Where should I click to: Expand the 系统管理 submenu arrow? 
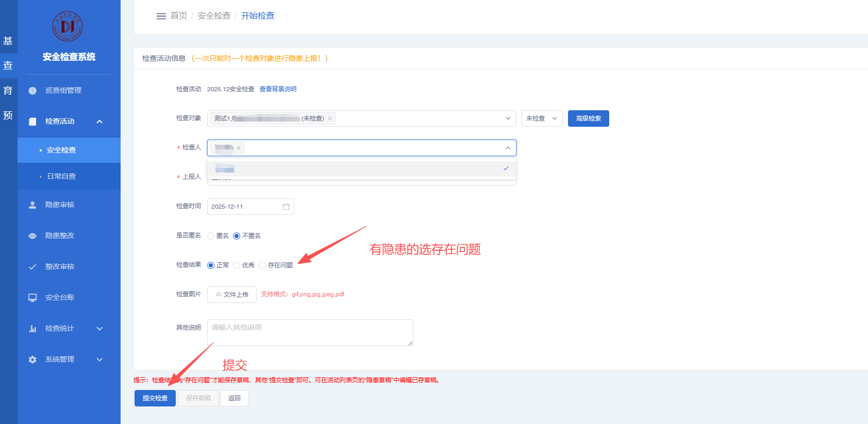[99, 360]
